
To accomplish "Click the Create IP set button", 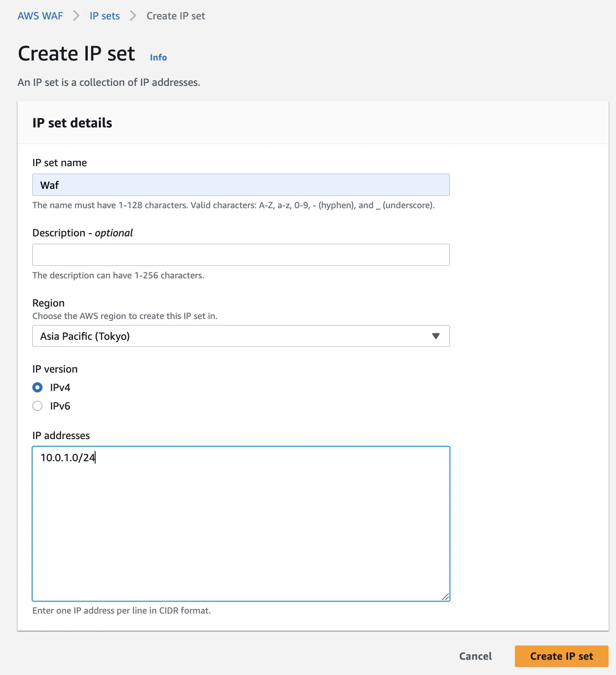I will coord(562,656).
